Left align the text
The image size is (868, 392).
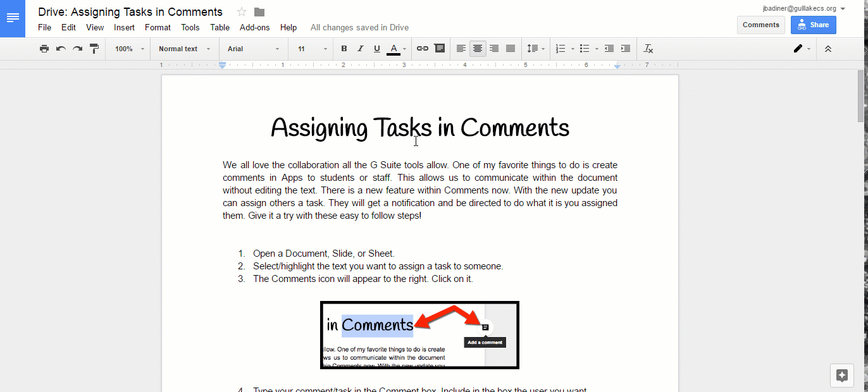click(x=461, y=49)
